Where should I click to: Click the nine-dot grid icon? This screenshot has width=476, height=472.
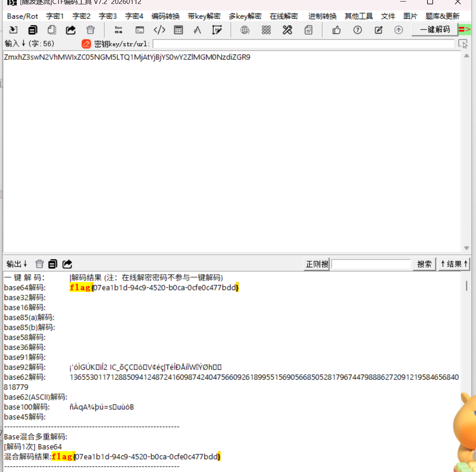266,30
